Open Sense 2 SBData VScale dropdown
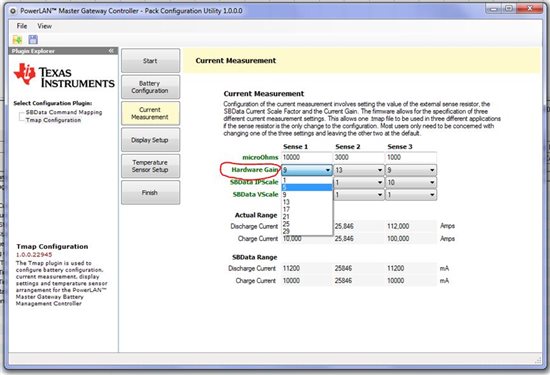The height and width of the screenshot is (375, 550). coord(358,195)
